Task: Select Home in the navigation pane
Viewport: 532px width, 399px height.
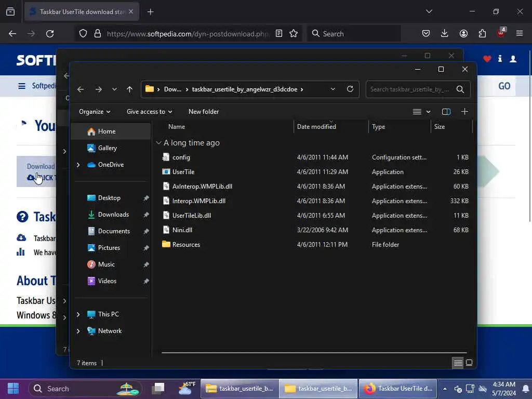Action: (111, 131)
